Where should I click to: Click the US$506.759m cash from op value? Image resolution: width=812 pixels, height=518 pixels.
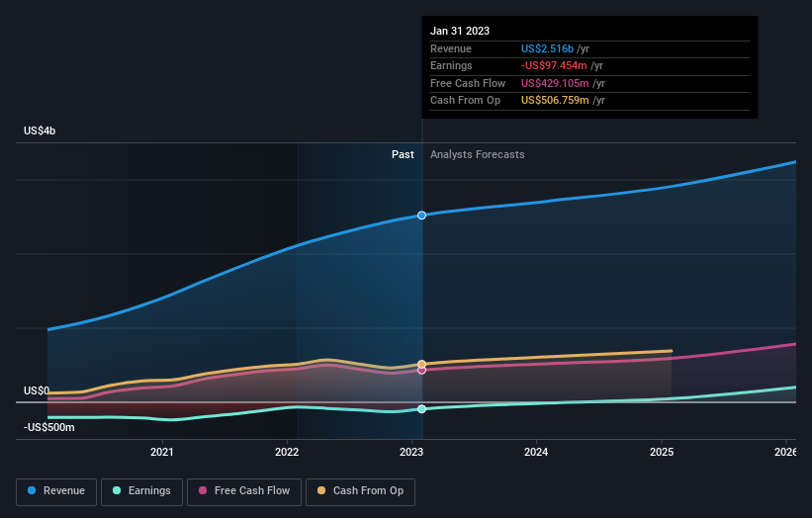point(555,101)
